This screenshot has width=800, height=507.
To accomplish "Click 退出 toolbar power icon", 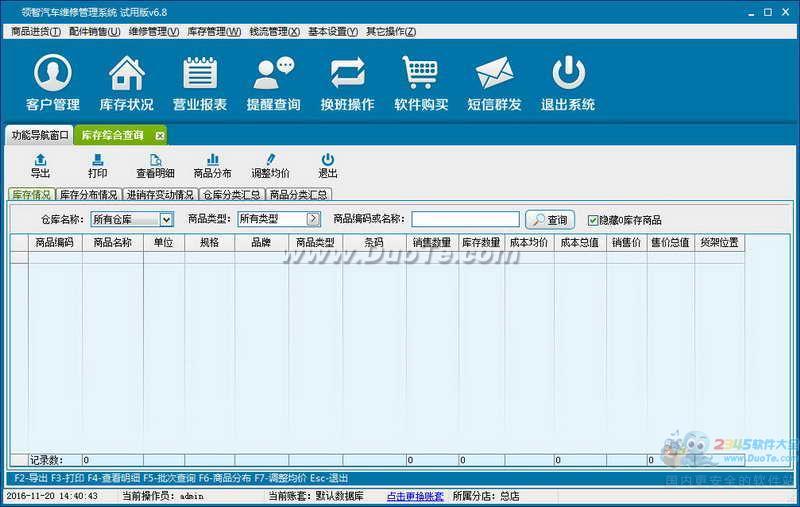I will click(x=328, y=166).
